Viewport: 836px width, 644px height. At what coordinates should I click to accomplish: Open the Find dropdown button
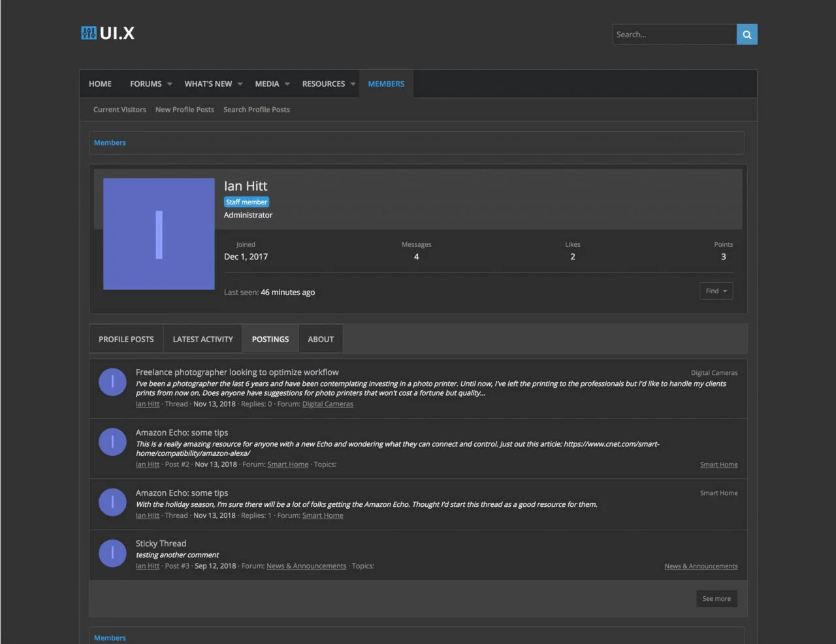pyautogui.click(x=716, y=291)
